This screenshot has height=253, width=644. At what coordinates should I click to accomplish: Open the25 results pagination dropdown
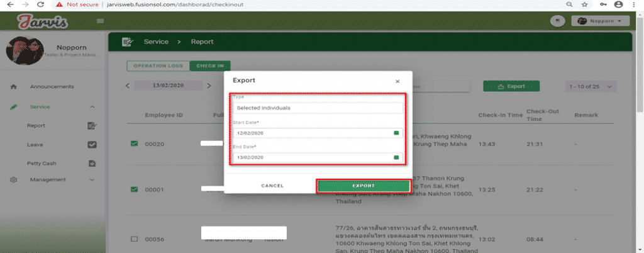(x=591, y=86)
